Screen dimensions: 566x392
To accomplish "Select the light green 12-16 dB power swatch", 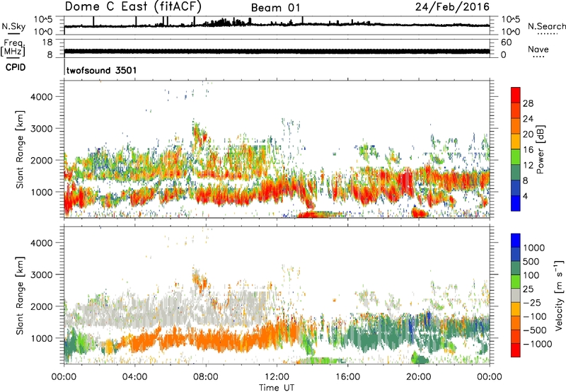I will click(x=516, y=157).
